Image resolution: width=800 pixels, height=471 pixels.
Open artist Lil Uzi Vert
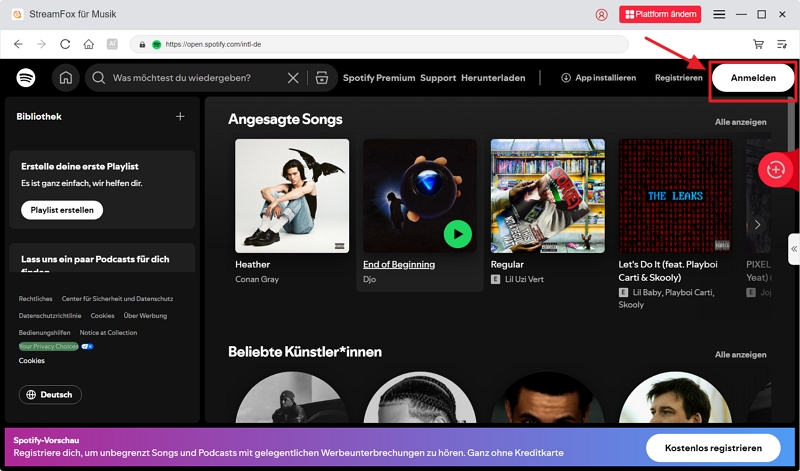point(524,279)
